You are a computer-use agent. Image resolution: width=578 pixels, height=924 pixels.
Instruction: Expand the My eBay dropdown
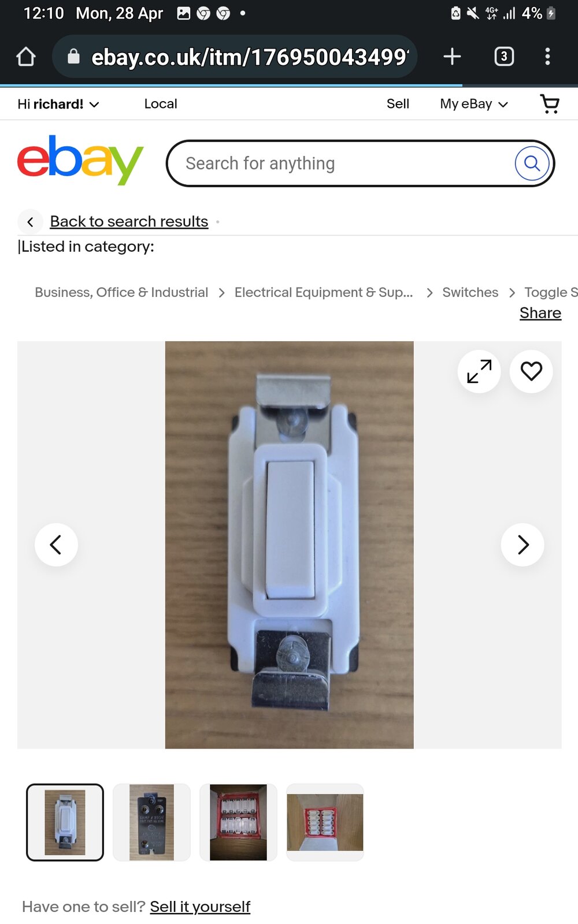tap(474, 104)
